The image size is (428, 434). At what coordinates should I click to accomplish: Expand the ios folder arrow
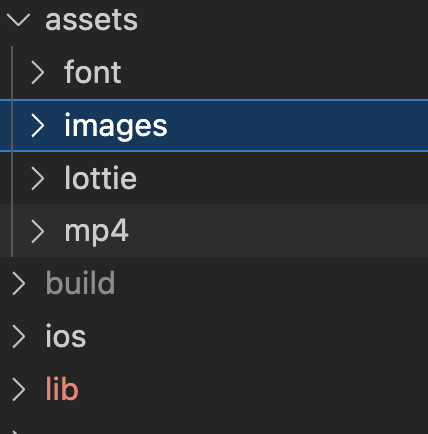point(19,337)
